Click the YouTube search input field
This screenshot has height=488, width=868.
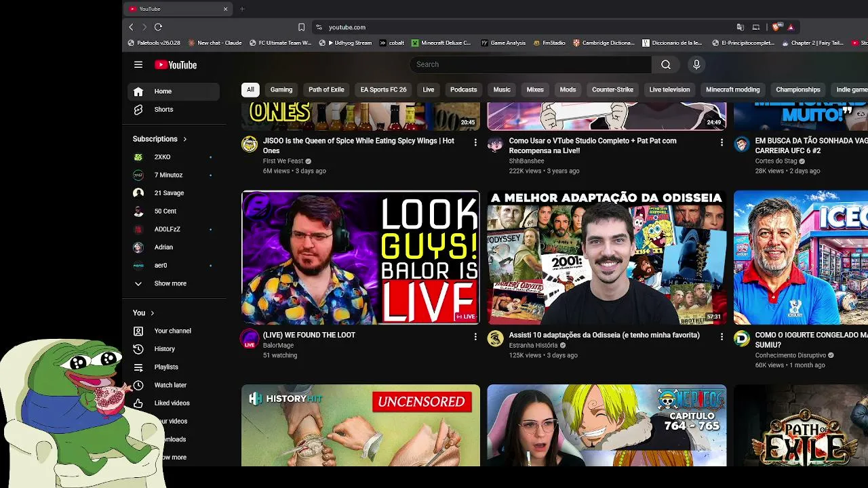[530, 64]
